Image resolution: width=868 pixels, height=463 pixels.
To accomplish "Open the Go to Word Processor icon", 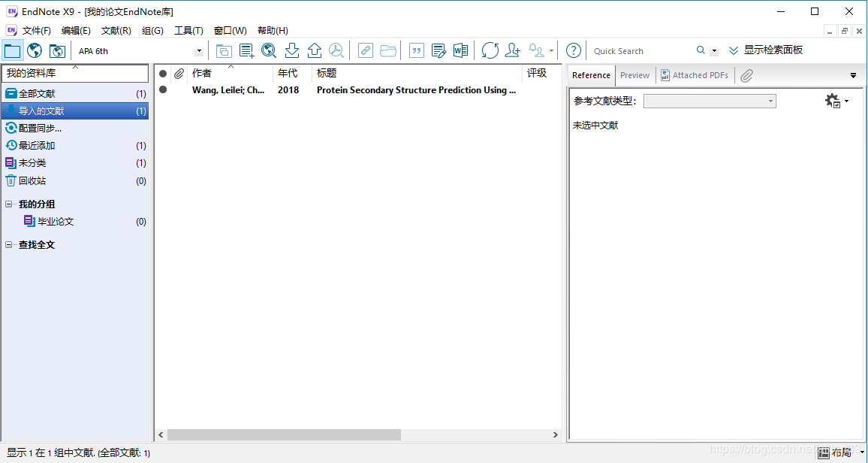I will pos(460,50).
